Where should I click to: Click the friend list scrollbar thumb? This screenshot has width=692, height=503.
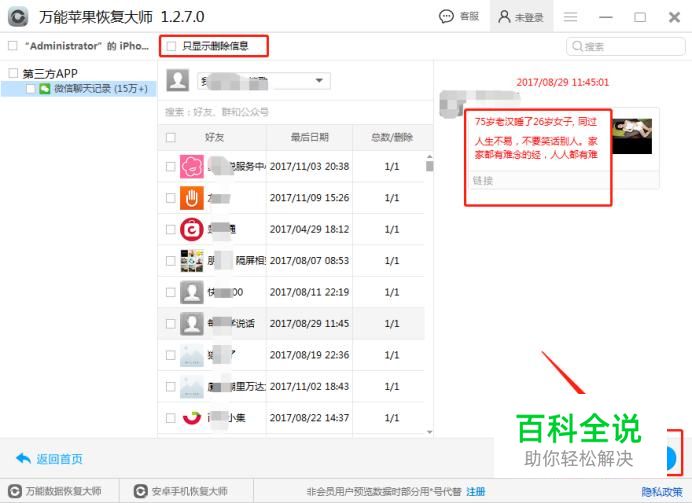(x=429, y=166)
